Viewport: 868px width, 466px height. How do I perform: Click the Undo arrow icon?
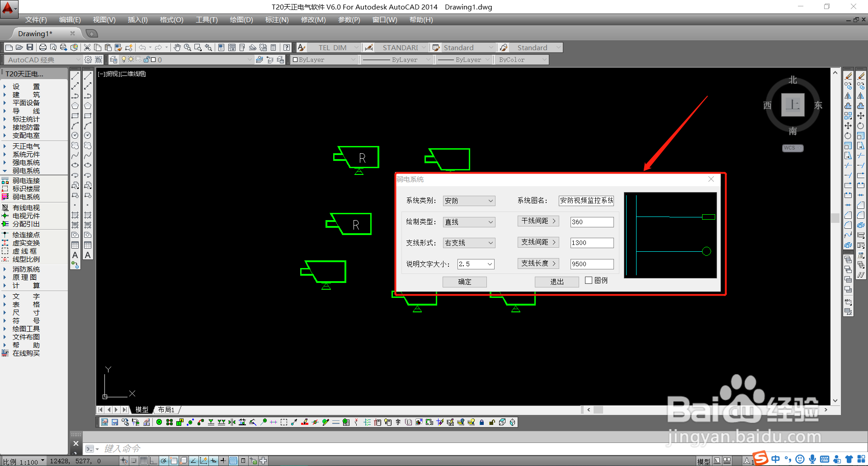(x=142, y=47)
